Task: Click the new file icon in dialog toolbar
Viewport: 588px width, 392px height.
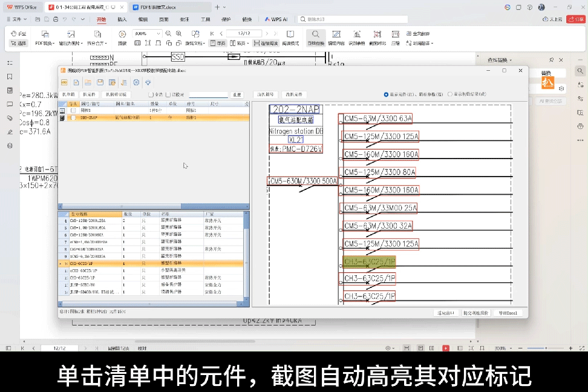Action: coord(76,82)
